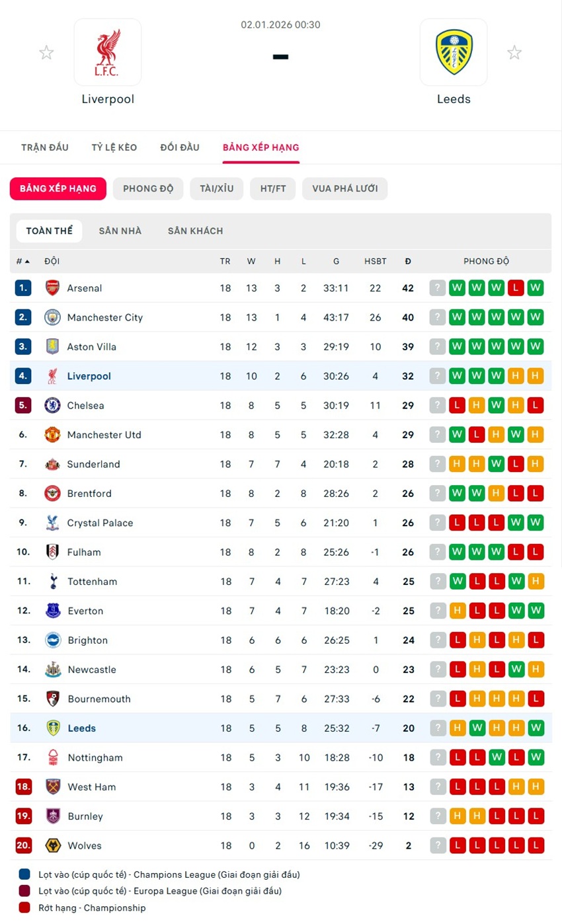
Task: Click the Newcastle club crest icon
Action: 52,670
